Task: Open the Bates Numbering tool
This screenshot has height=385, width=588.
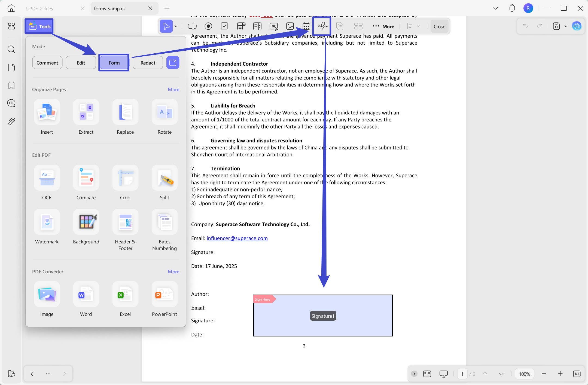Action: pos(164,230)
